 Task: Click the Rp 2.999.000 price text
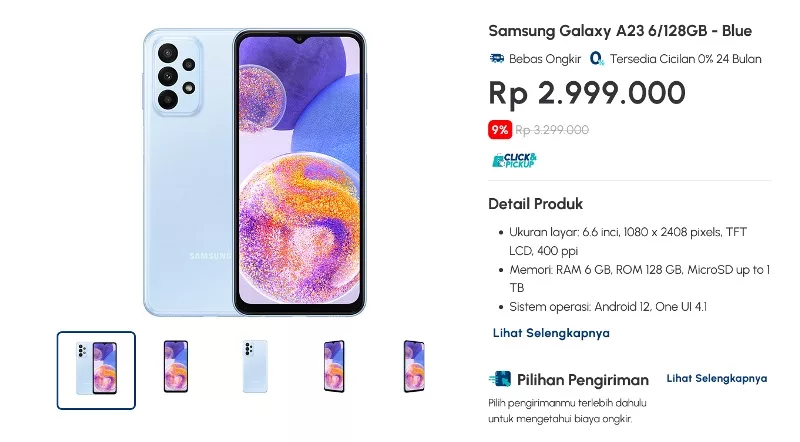click(x=587, y=93)
